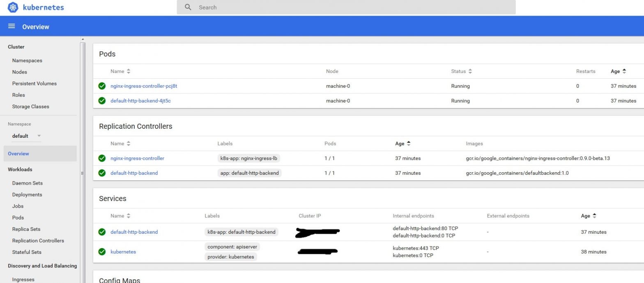Sort Replication Controllers by Age arrow
The width and height of the screenshot is (644, 283).
click(409, 144)
